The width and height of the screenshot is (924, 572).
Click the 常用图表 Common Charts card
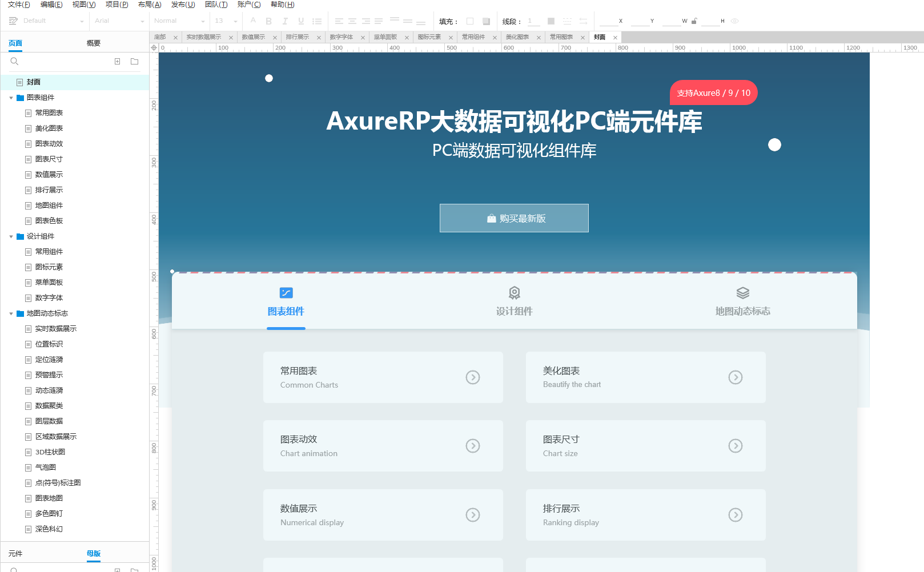[383, 377]
